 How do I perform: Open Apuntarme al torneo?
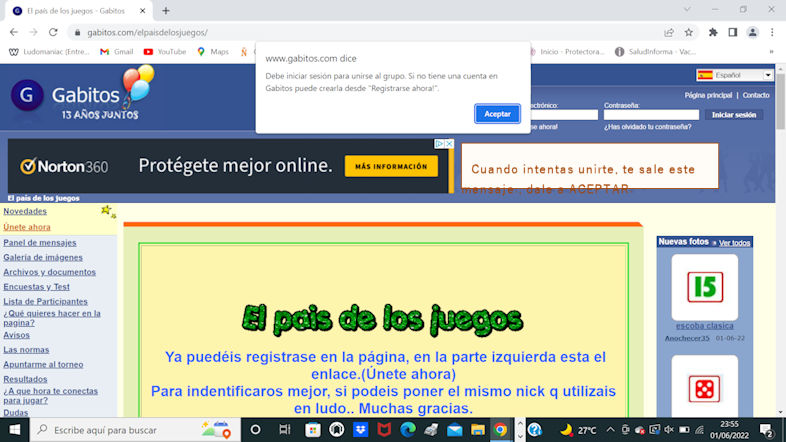pyautogui.click(x=44, y=365)
